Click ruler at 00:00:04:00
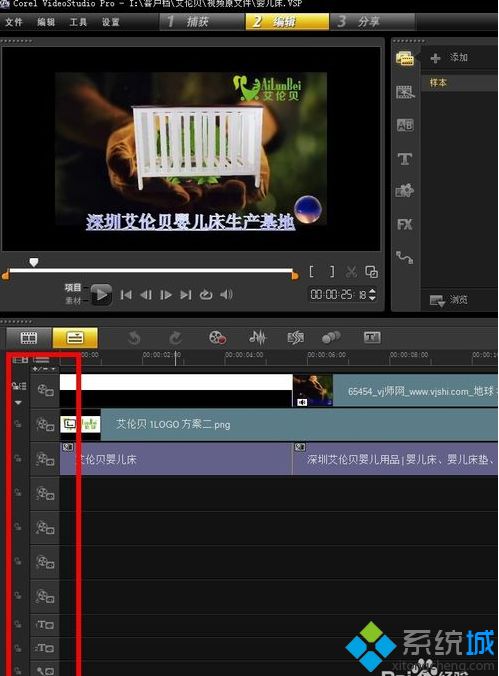Image resolution: width=499 pixels, height=676 pixels. coord(244,355)
